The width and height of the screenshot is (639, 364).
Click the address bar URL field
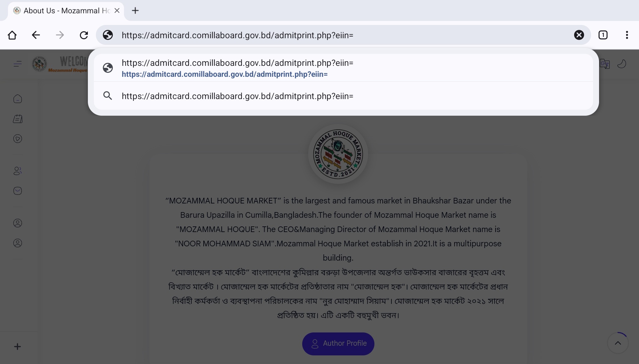[343, 35]
